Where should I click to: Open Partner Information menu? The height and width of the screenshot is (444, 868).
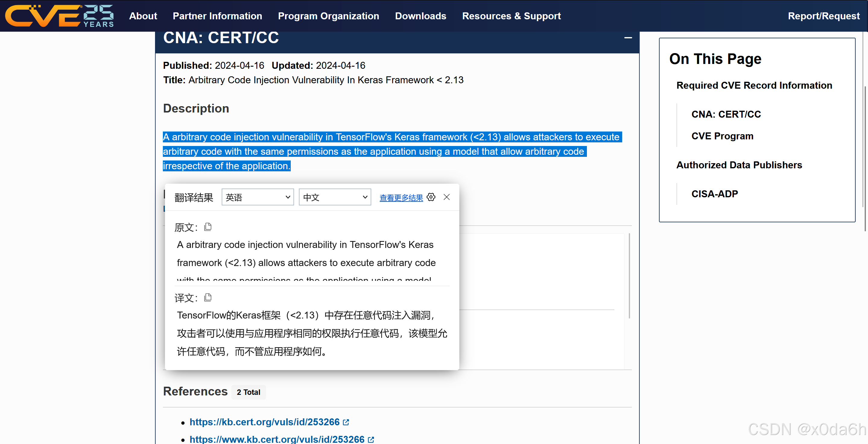(x=217, y=16)
